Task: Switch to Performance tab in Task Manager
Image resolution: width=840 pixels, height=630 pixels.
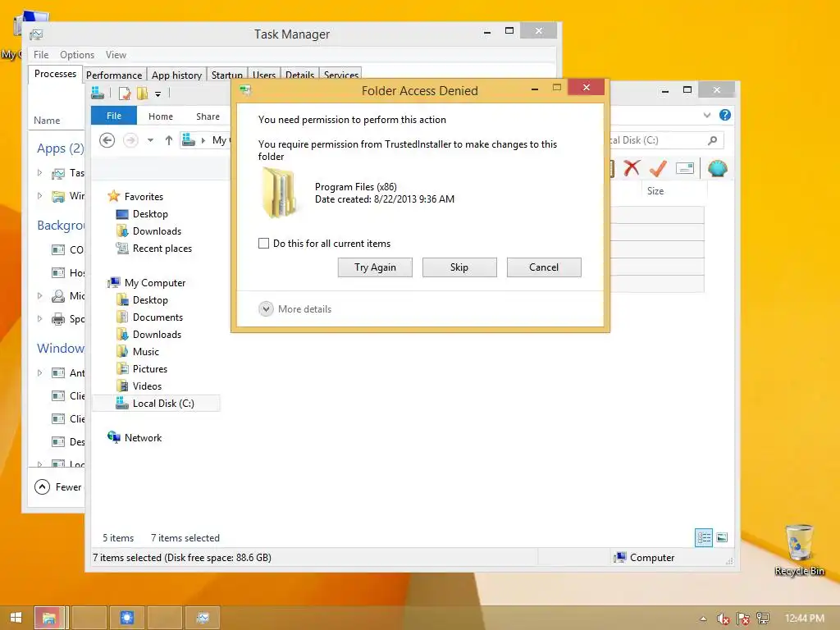Action: [x=113, y=75]
